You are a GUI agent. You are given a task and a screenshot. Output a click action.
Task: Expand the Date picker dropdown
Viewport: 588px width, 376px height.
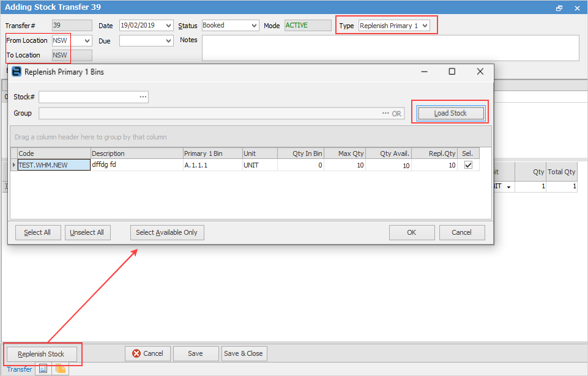click(x=169, y=26)
